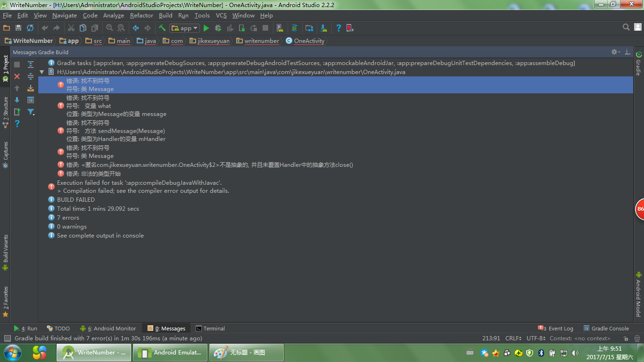Open the Gradle Console tab

click(x=606, y=329)
